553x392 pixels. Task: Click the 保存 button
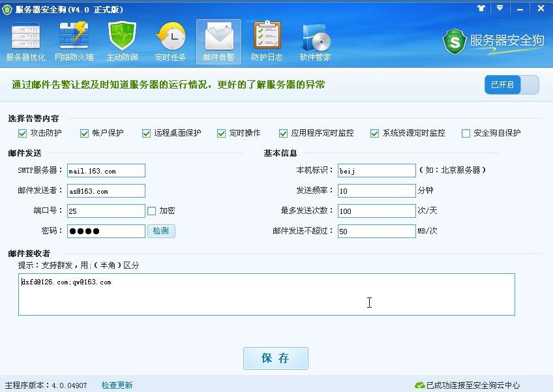(x=275, y=358)
